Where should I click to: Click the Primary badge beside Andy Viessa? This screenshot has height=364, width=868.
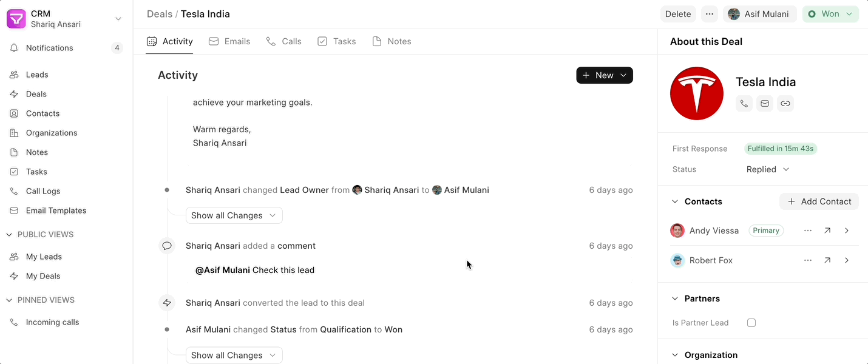(766, 231)
